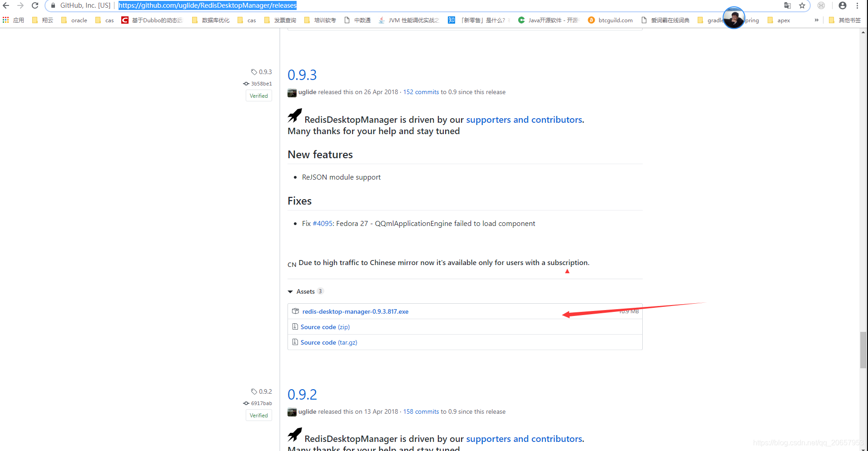This screenshot has width=868, height=451.
Task: Open the JVM 性能调优实战 bookmark
Action: (409, 20)
